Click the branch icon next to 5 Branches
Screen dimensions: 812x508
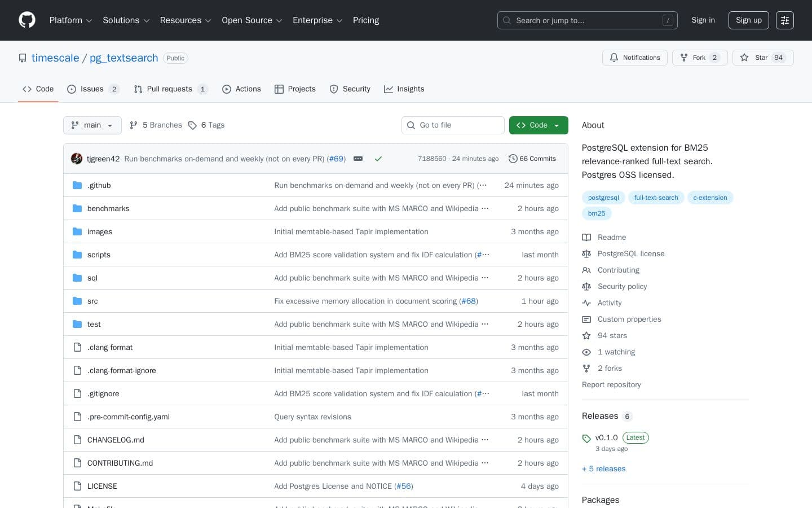click(x=134, y=125)
